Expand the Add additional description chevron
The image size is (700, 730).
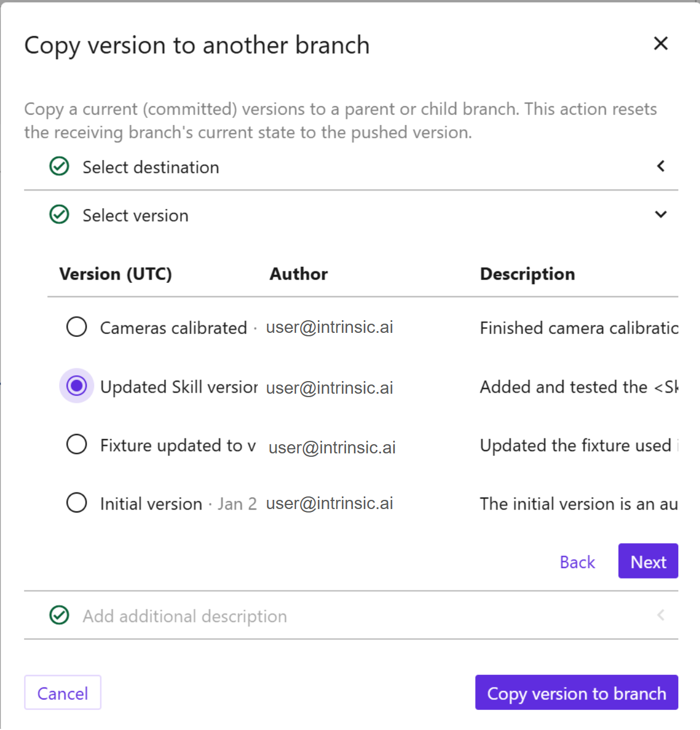coord(660,615)
